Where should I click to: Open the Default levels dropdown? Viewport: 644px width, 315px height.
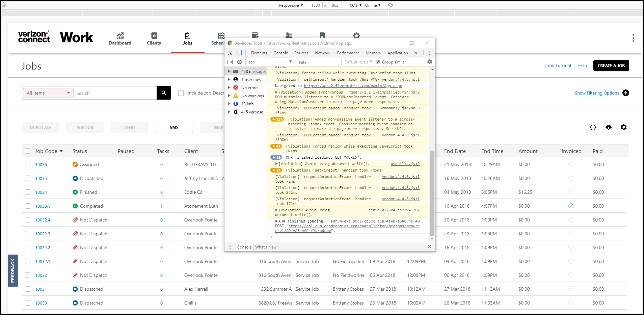click(x=358, y=62)
